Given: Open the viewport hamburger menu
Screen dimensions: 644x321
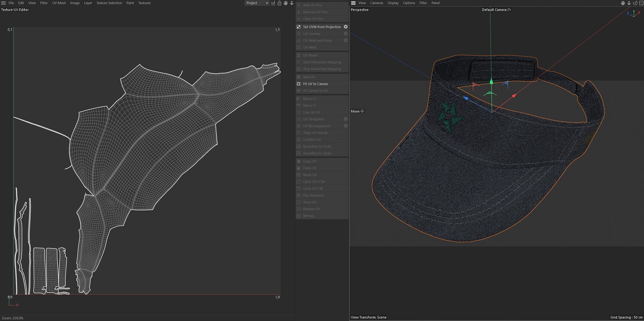Looking at the screenshot, I should coord(353,3).
